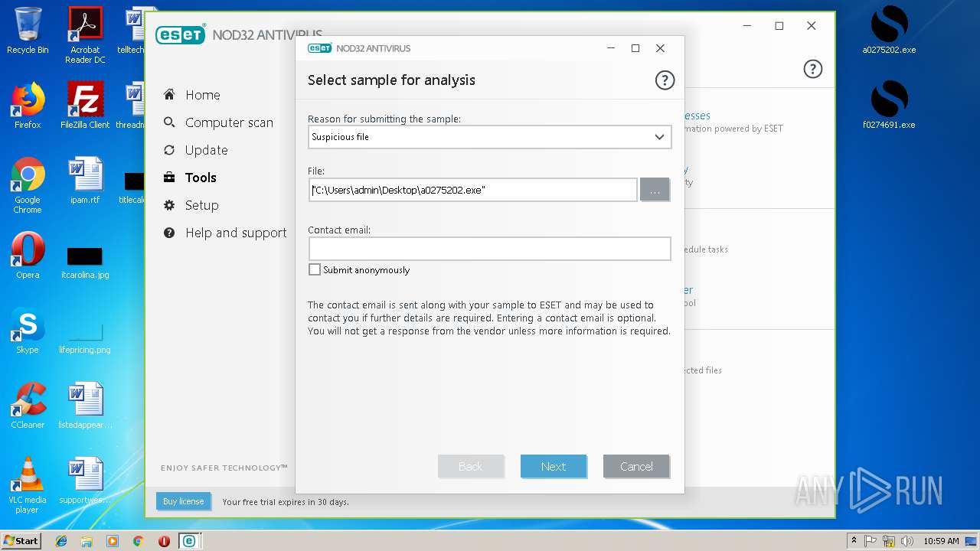
Task: Select the VLC media player desktop icon
Action: coord(28,485)
